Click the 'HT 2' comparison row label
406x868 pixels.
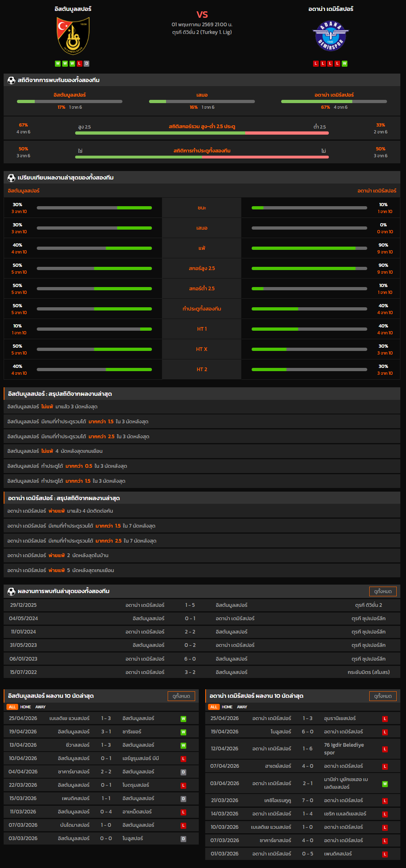(202, 370)
